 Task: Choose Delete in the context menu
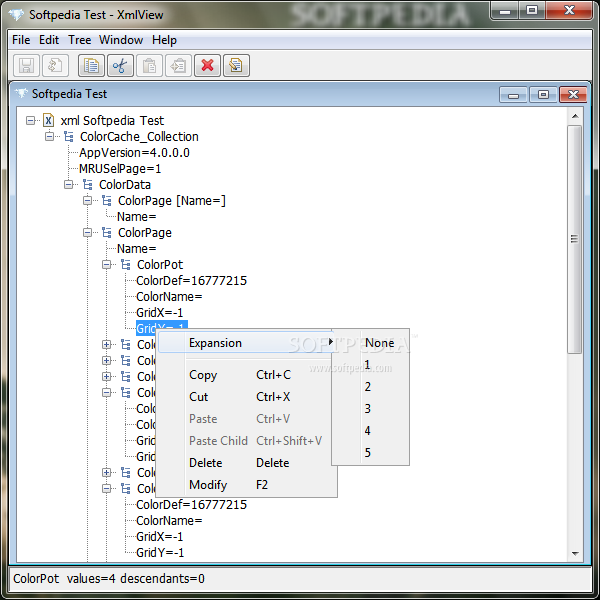tap(246, 463)
